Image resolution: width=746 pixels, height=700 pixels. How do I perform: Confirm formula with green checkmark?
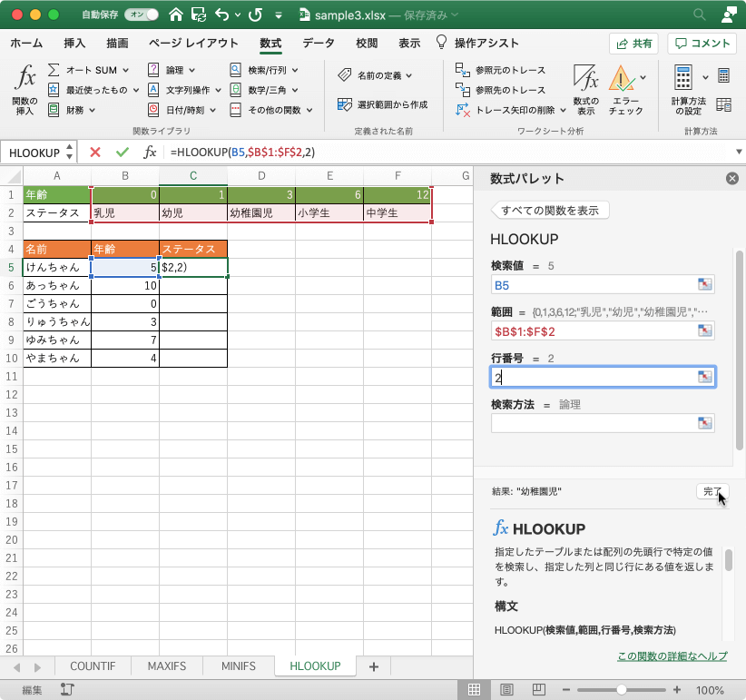pos(123,153)
